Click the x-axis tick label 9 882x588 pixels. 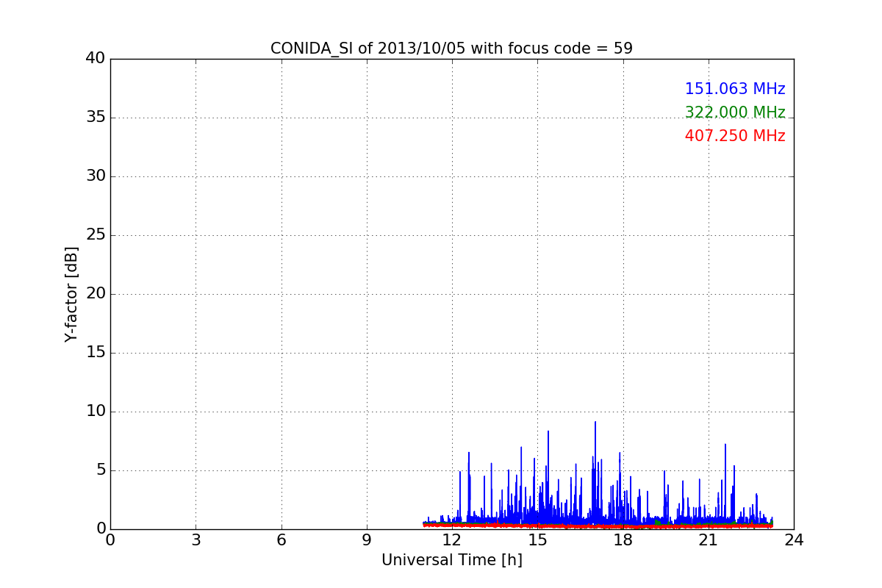(x=367, y=540)
